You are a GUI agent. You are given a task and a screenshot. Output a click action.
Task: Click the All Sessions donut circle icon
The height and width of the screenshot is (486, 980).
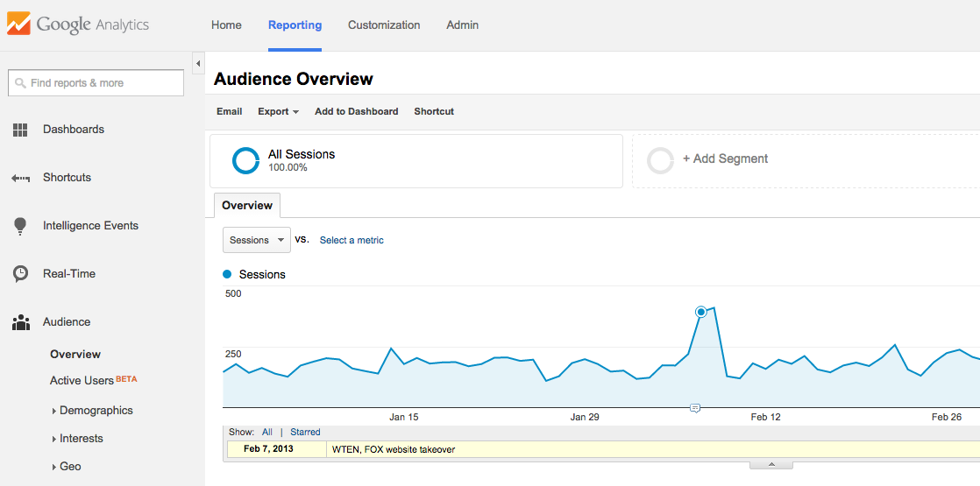pyautogui.click(x=245, y=160)
